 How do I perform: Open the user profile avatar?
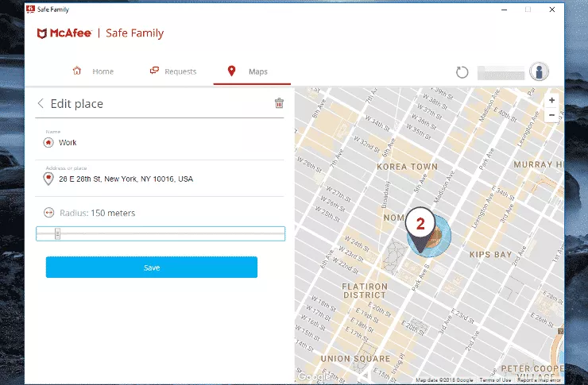point(540,71)
